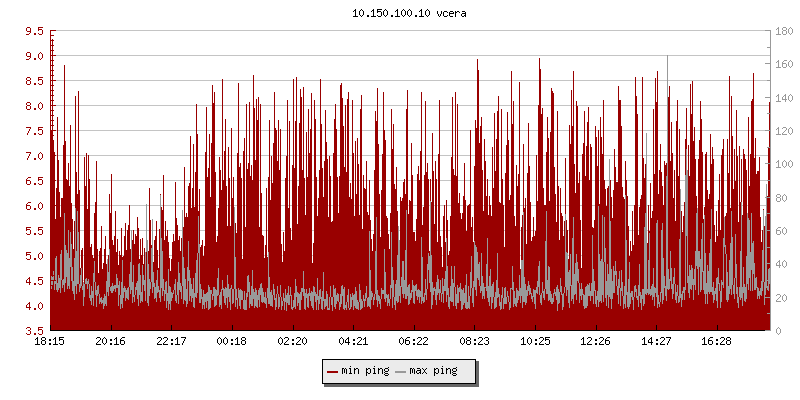Screen dimensions: 800x400
Task: Select the 00:18 time axis label
Action: coord(232,342)
